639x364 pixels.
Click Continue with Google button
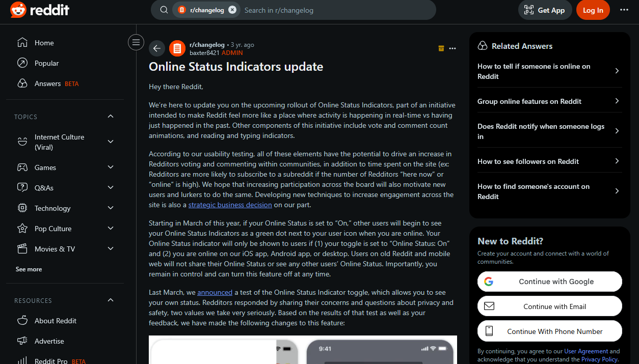click(x=549, y=282)
